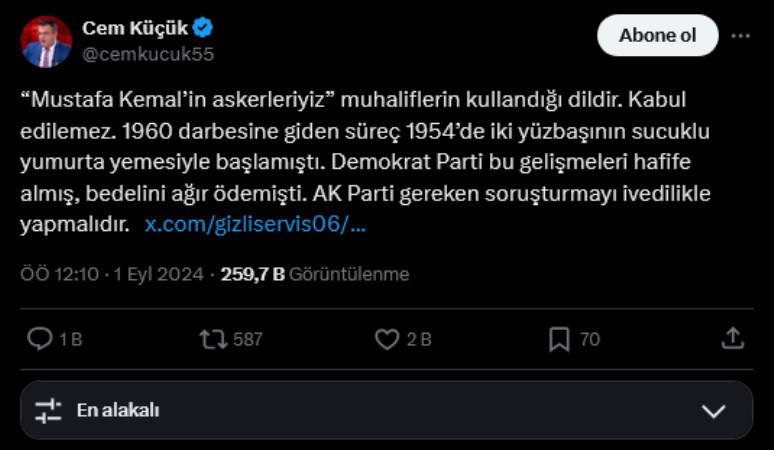Viewport: 774px width, 450px height.
Task: Bookmark this tweet
Action: point(559,339)
